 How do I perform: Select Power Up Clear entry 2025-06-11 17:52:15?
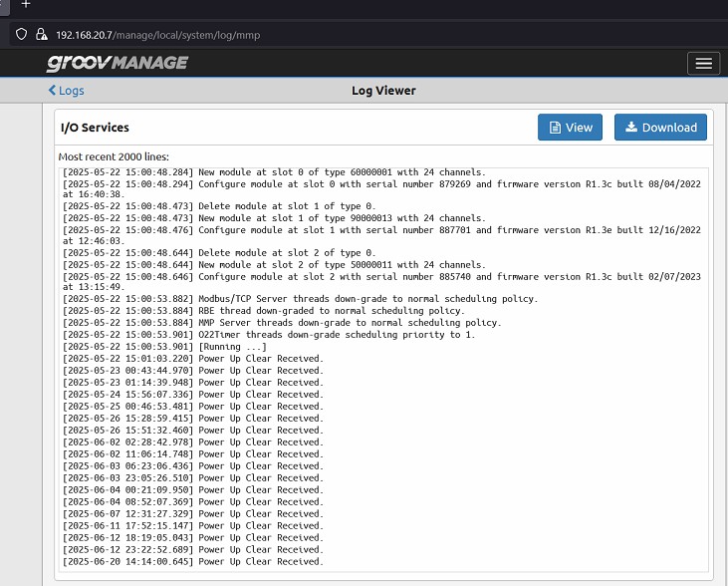(192, 525)
